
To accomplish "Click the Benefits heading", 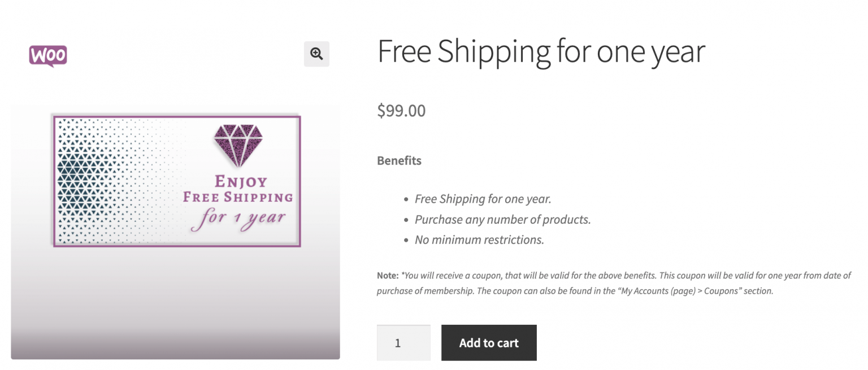I will [x=399, y=160].
